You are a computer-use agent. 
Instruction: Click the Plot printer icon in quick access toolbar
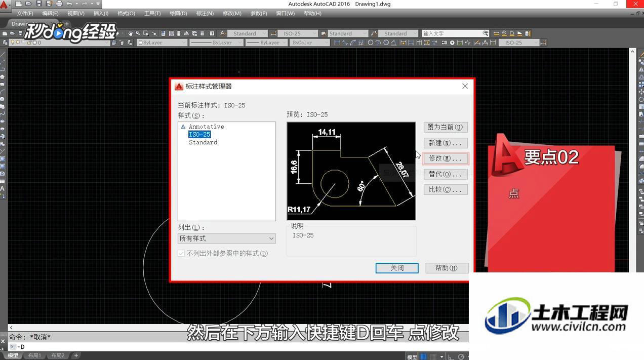[x=59, y=4]
